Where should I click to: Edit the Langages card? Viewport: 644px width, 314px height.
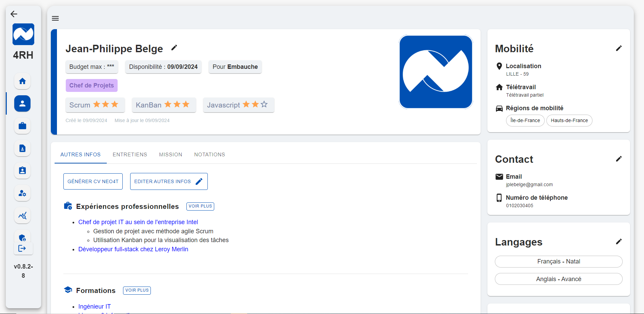619,242
